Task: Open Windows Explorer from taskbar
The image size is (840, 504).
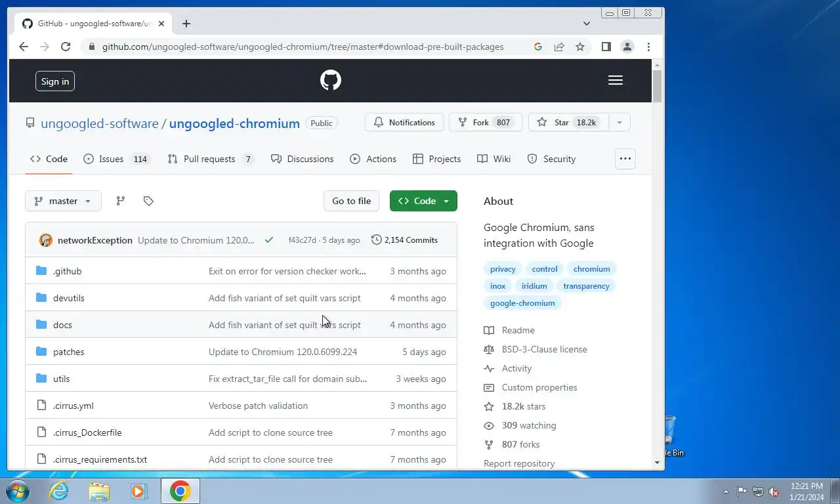Action: [x=99, y=491]
